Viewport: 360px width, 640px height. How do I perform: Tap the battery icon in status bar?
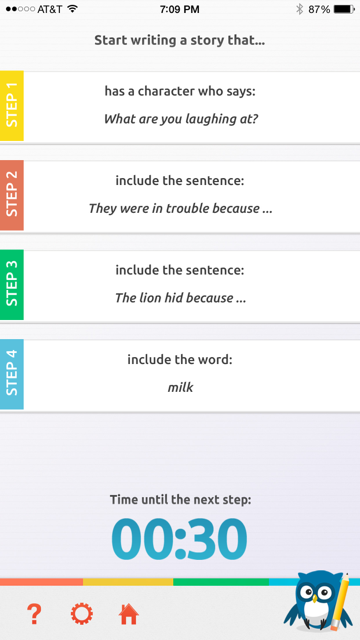[344, 9]
